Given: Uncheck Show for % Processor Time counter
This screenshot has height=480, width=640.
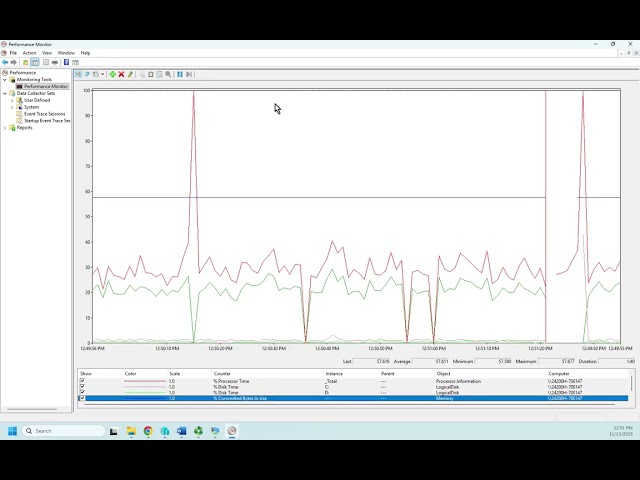Looking at the screenshot, I should [82, 381].
